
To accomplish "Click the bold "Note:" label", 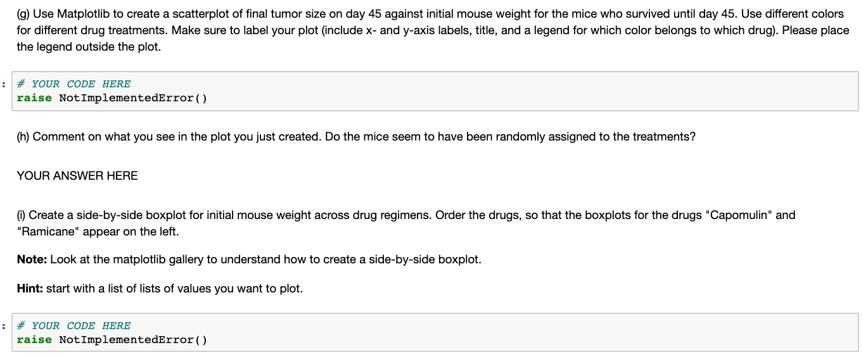I will click(x=32, y=260).
